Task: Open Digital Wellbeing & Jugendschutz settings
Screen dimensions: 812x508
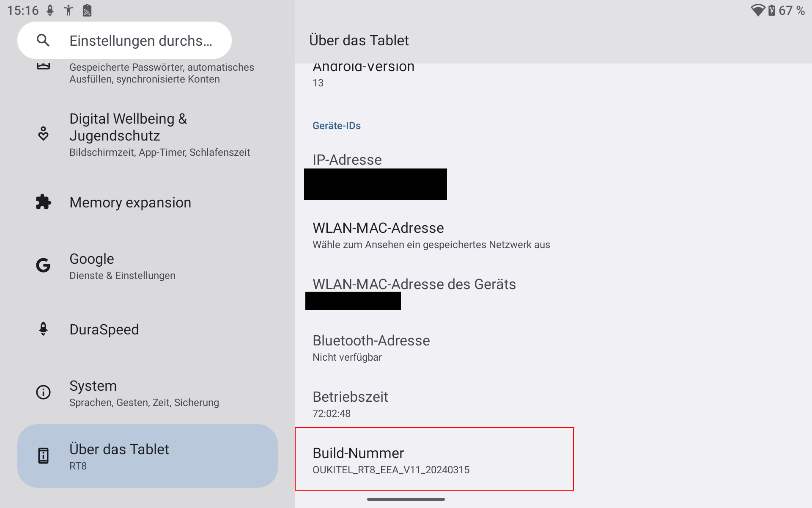Action: click(x=159, y=134)
